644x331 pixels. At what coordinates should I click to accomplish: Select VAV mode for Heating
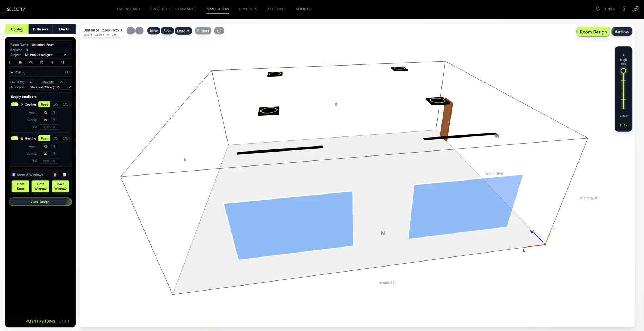coord(55,138)
